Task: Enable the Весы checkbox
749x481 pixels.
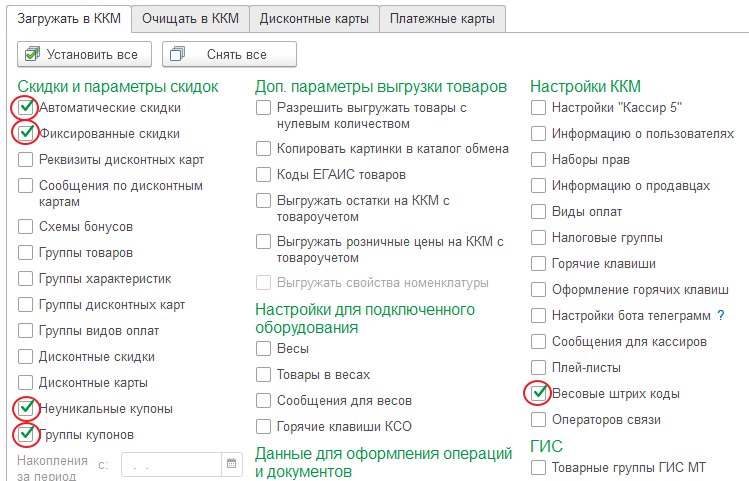Action: point(263,348)
